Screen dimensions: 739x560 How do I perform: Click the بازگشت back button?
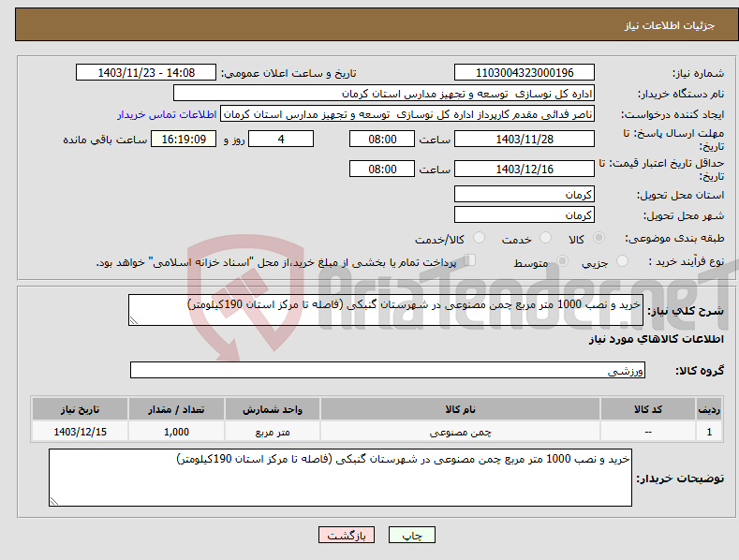pyautogui.click(x=347, y=535)
